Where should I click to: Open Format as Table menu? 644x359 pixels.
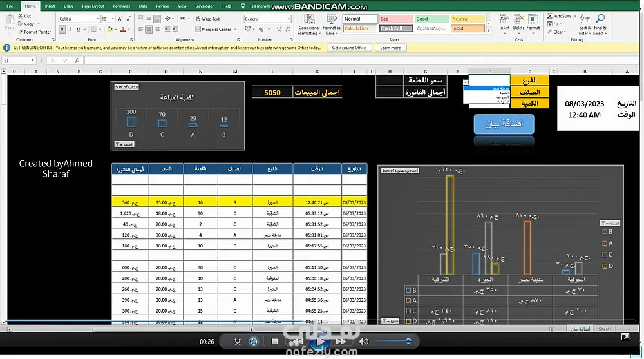[x=331, y=24]
